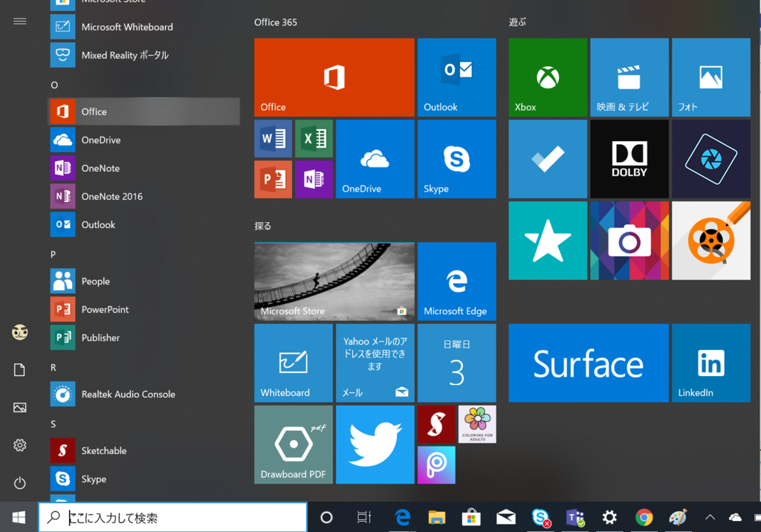Image resolution: width=761 pixels, height=532 pixels.
Task: Open the colorful camera tile
Action: [x=629, y=240]
